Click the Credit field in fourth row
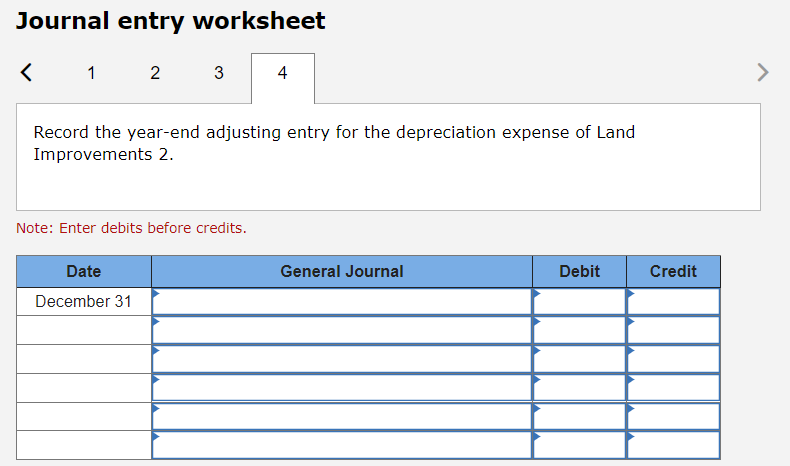This screenshot has width=790, height=466. click(674, 387)
